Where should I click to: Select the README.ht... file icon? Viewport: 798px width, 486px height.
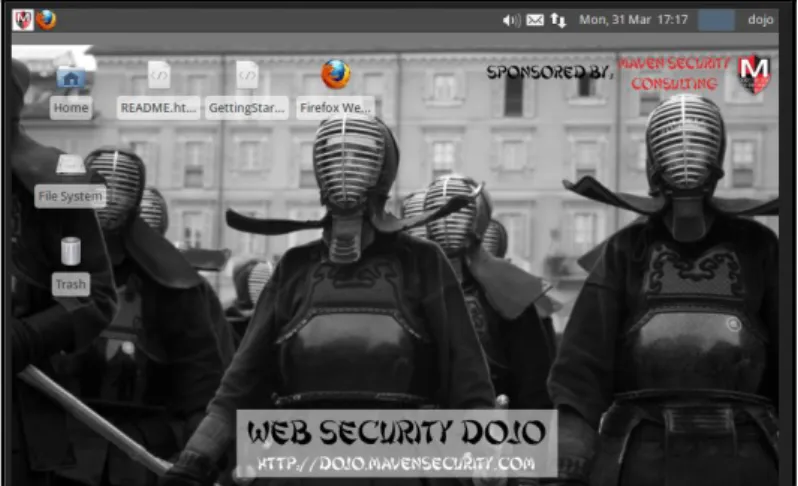tap(159, 75)
